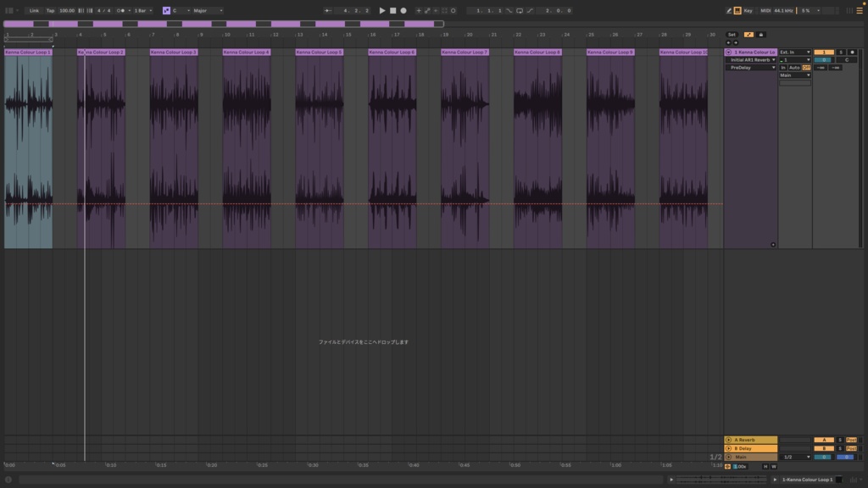Click the 4 / 4 time signature field
868x488 pixels.
(103, 10)
